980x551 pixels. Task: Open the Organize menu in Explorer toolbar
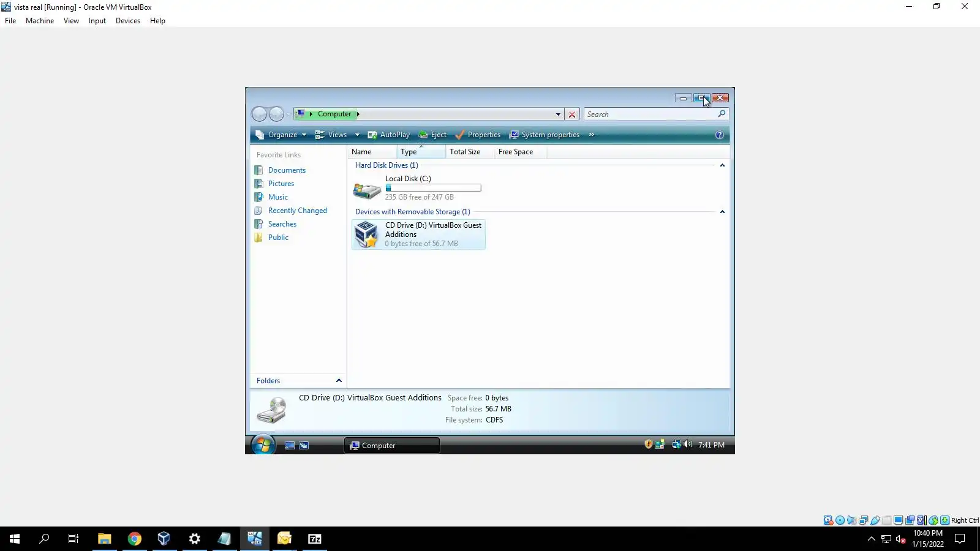tap(281, 135)
